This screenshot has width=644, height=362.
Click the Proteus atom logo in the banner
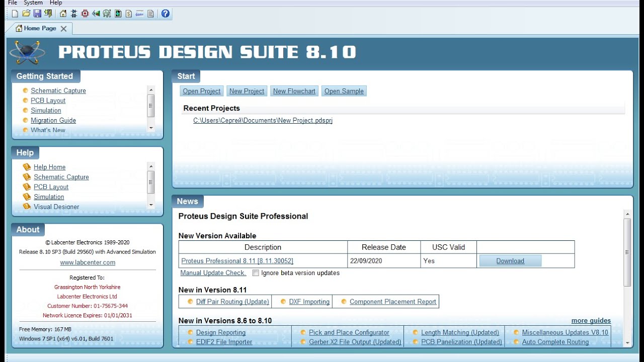27,52
